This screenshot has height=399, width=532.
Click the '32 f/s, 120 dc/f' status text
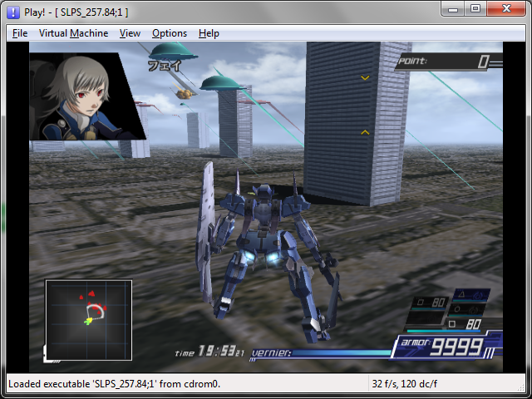click(x=405, y=384)
